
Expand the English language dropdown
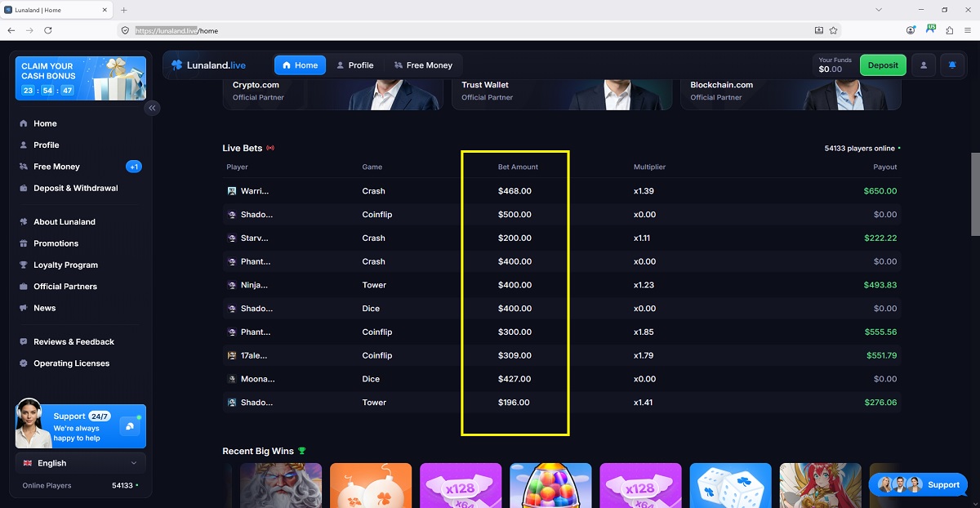tap(81, 463)
